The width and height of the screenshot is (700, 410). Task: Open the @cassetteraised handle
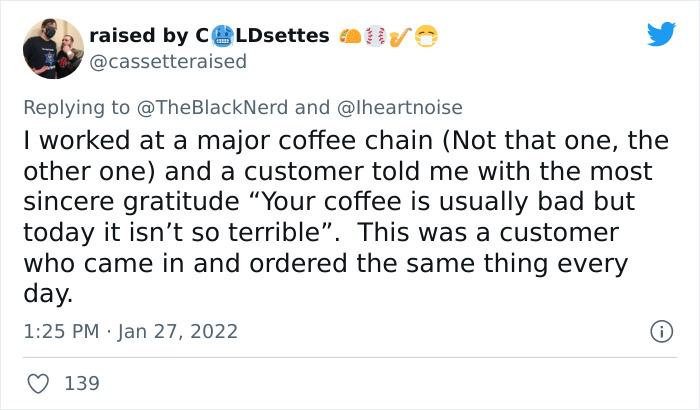click(x=168, y=61)
